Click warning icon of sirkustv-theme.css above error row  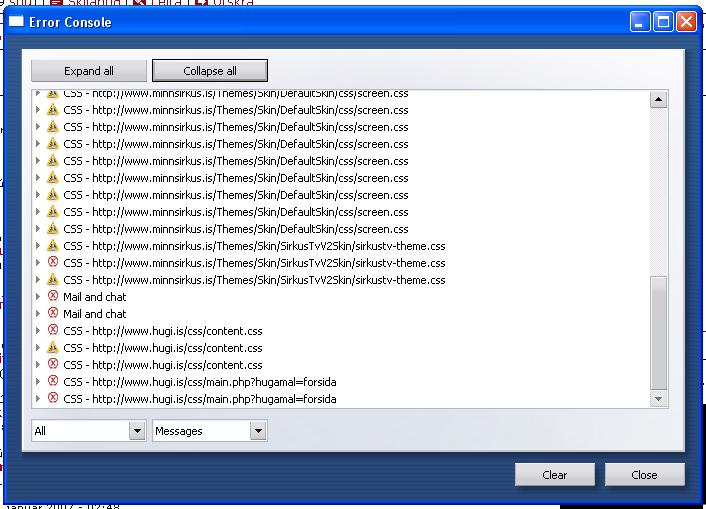pos(53,245)
